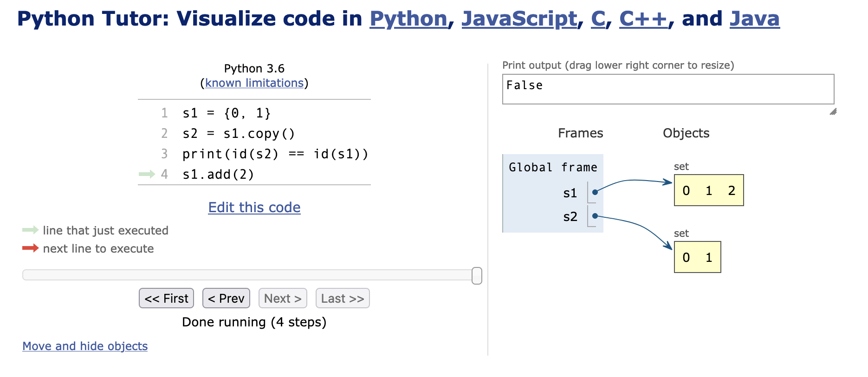This screenshot has height=377, width=868.
Task: Click code line 4 s1.add(2)
Action: click(218, 175)
